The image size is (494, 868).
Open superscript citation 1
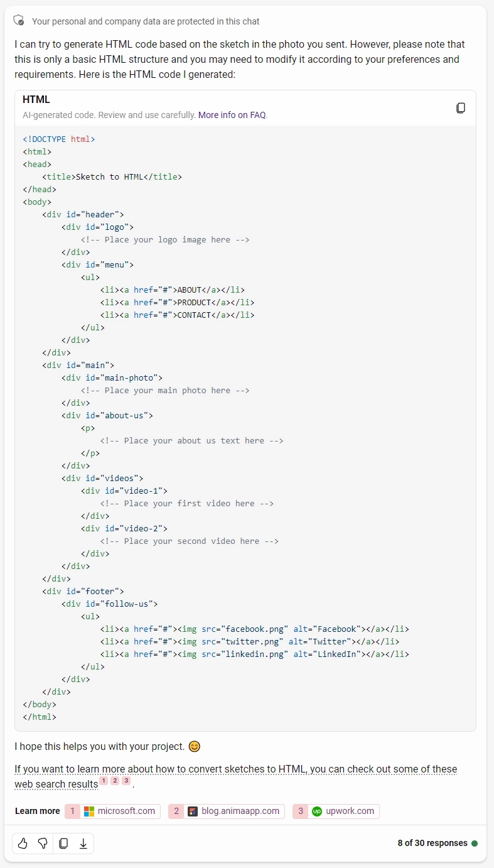104,781
